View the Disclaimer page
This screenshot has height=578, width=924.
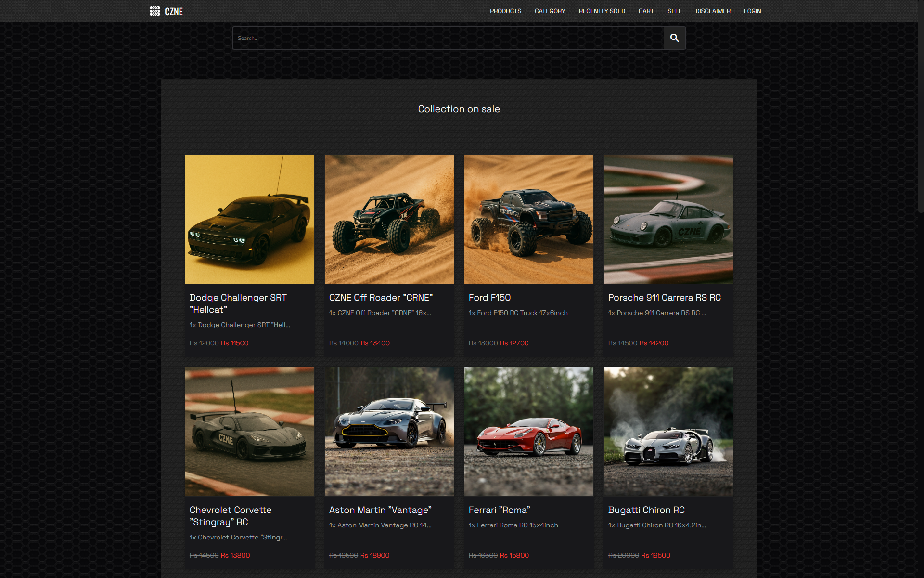712,11
